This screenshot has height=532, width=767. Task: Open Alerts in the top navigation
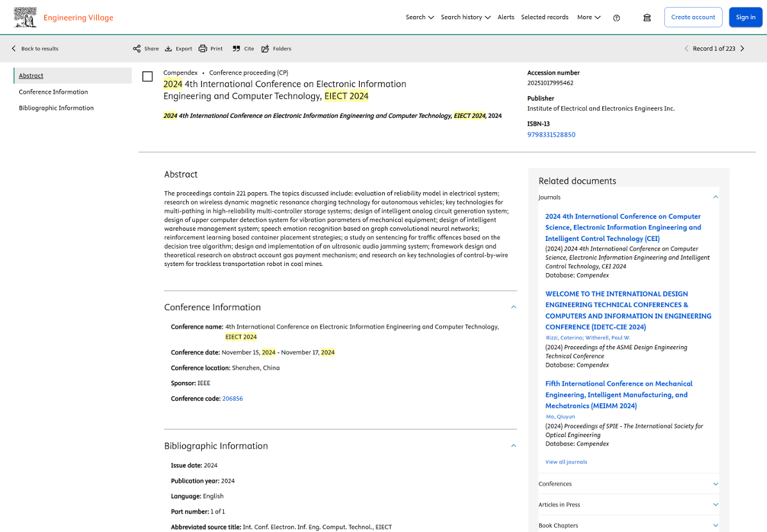coord(506,17)
